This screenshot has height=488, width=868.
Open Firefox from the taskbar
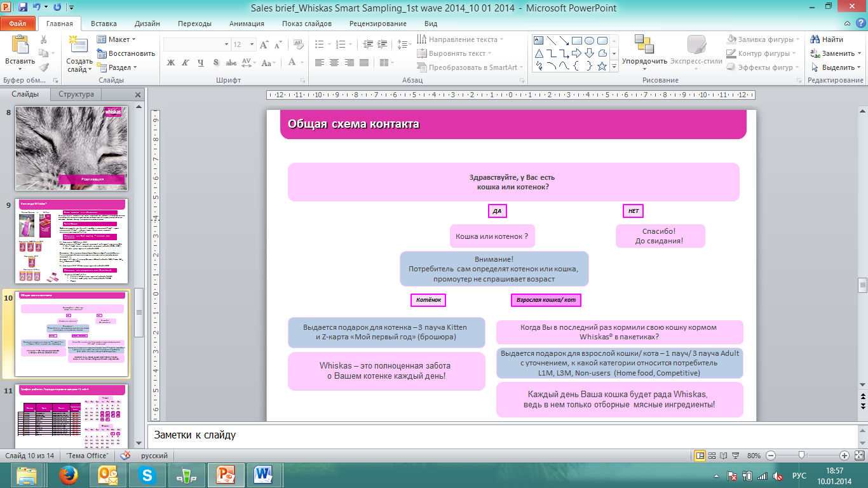(x=69, y=475)
